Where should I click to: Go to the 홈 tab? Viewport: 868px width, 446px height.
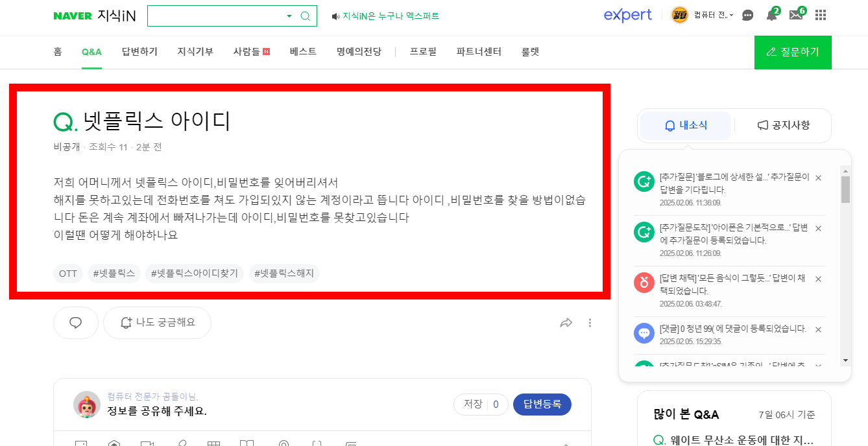[x=58, y=52]
